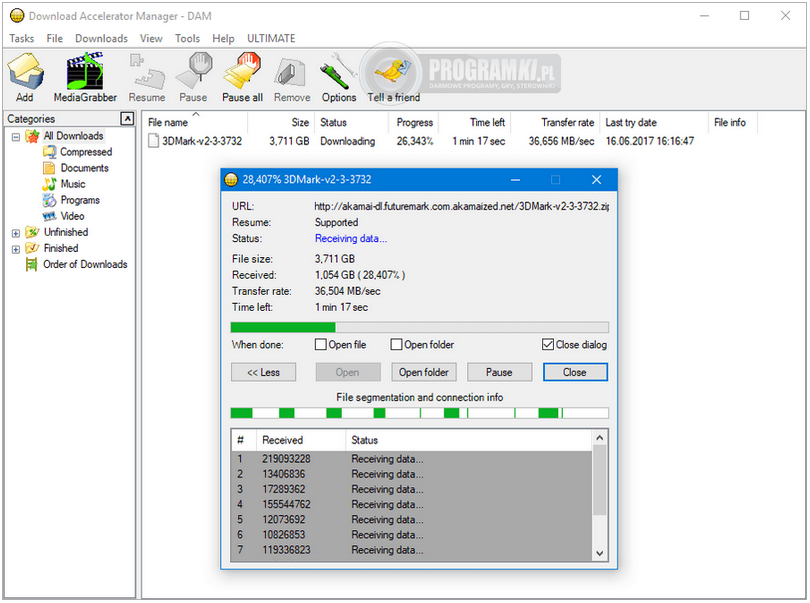Sort by Size column header
Screen dimensions: 810x603
coord(281,122)
